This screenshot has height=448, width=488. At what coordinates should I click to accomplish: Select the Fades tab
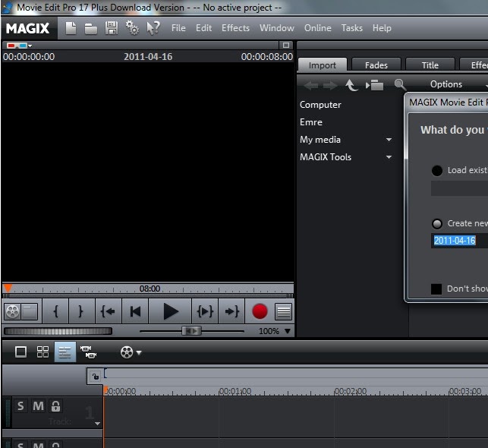click(x=376, y=65)
